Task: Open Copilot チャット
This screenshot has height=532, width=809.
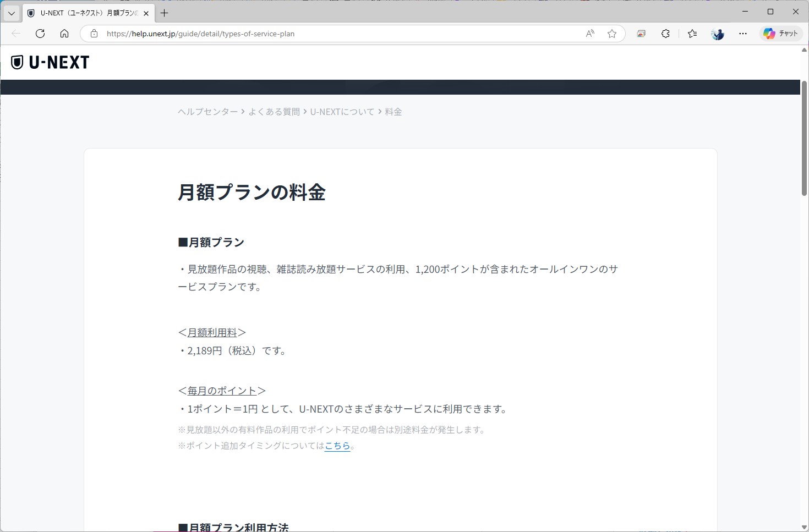Action: [x=781, y=34]
